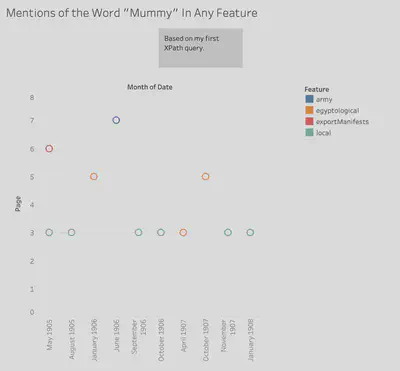Click the "Page" vertical axis label
This screenshot has width=400, height=371.
[18, 204]
